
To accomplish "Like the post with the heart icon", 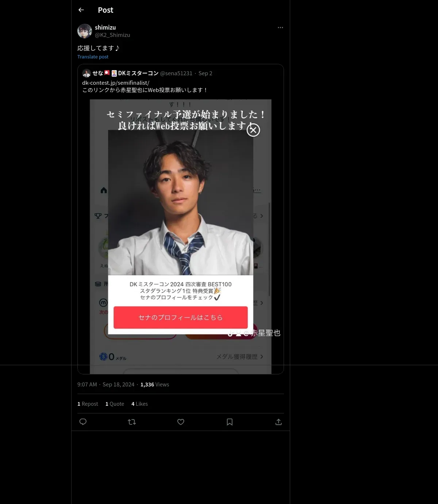I will pyautogui.click(x=181, y=422).
